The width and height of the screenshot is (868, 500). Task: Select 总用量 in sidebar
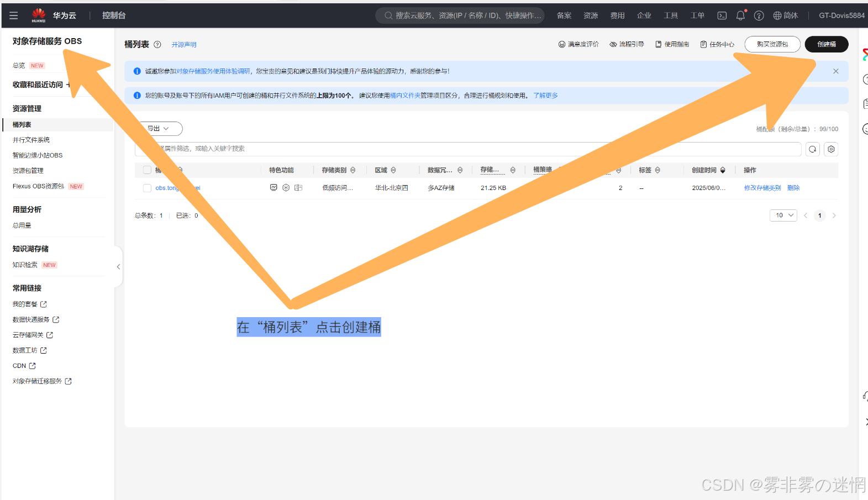pyautogui.click(x=22, y=225)
